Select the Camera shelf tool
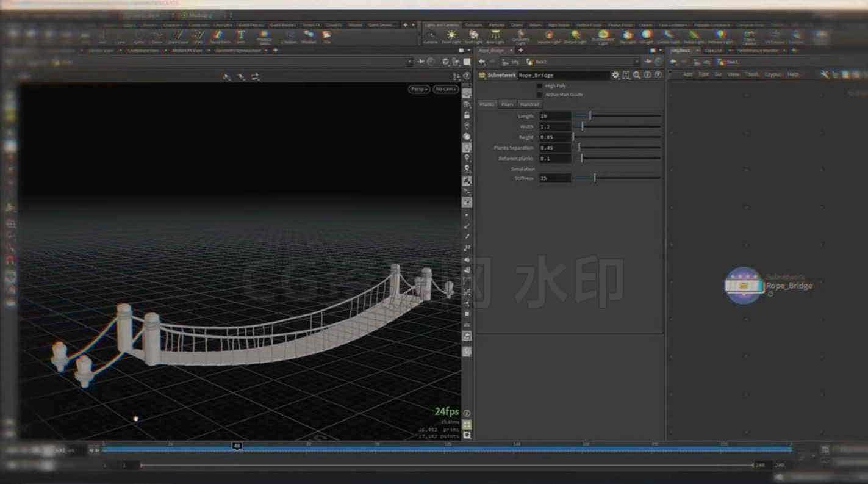This screenshot has width=868, height=484. tap(431, 37)
